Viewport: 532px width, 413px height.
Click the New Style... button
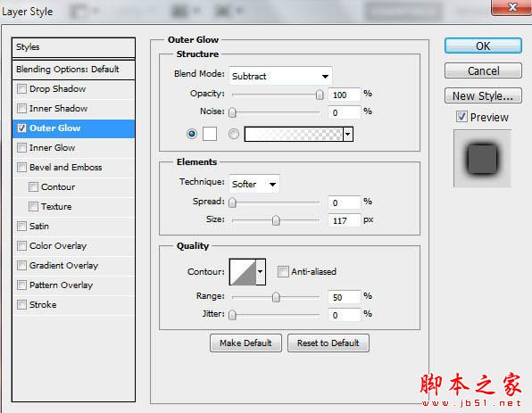click(483, 96)
